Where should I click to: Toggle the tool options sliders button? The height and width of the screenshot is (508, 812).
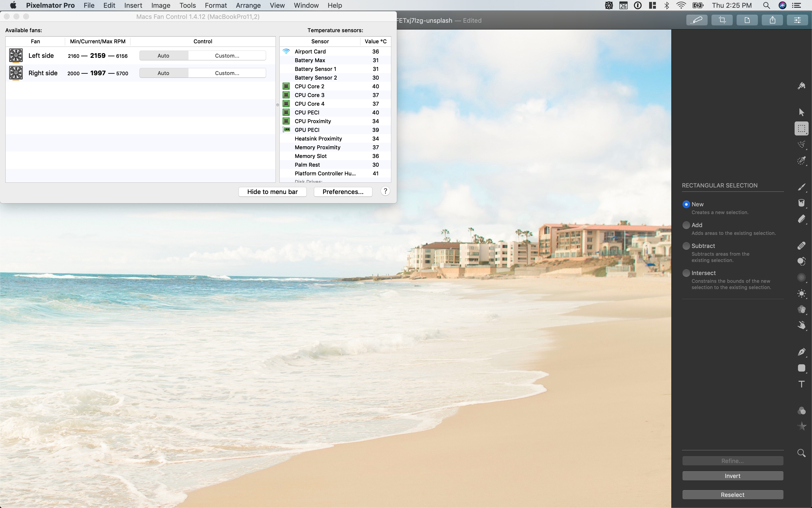[797, 20]
